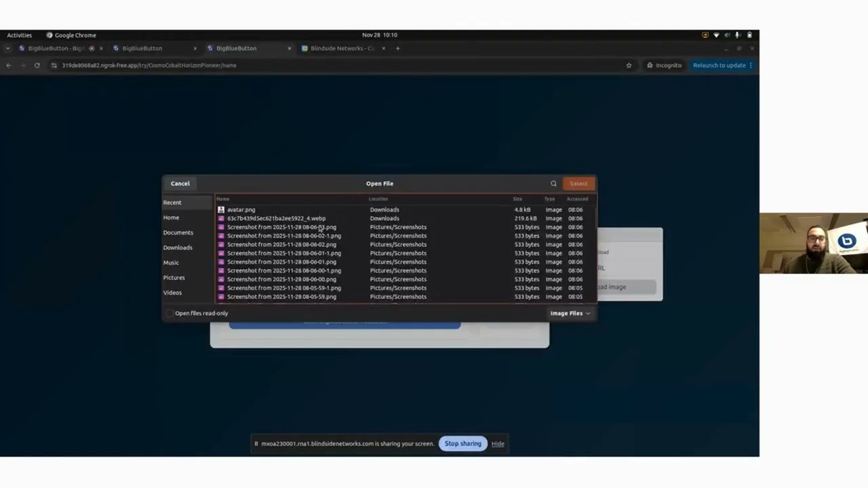
Task: Open the search icon in Open File dialog
Action: (553, 184)
